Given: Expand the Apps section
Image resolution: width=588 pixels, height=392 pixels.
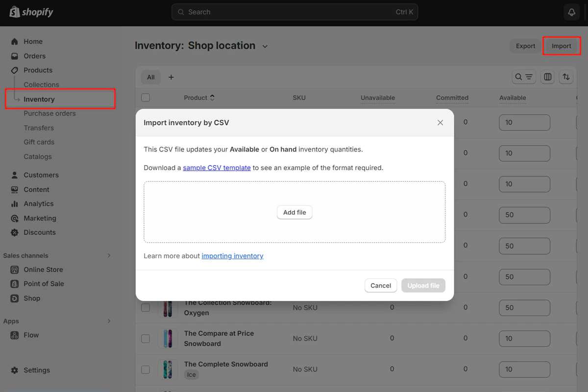Looking at the screenshot, I should pyautogui.click(x=109, y=321).
